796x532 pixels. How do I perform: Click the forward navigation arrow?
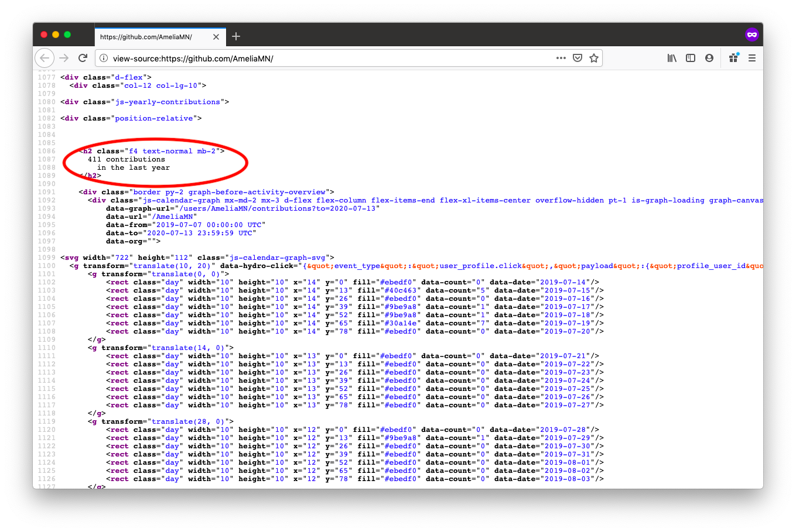tap(64, 58)
